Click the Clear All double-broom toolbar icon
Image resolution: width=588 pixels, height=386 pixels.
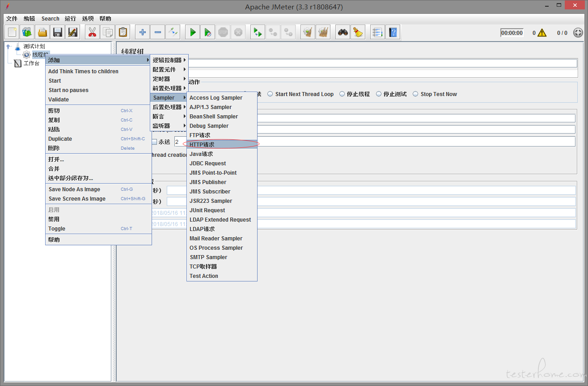tap(323, 32)
